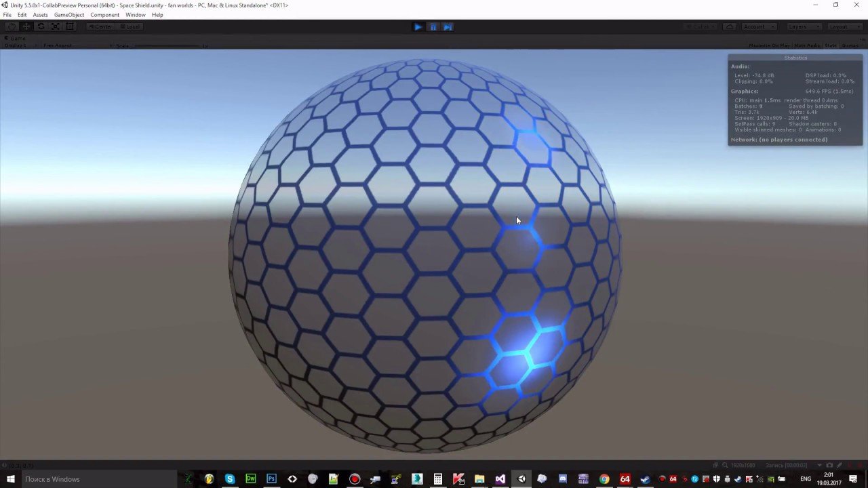Toggle Maximize On Play
This screenshot has width=868, height=488.
coord(768,45)
